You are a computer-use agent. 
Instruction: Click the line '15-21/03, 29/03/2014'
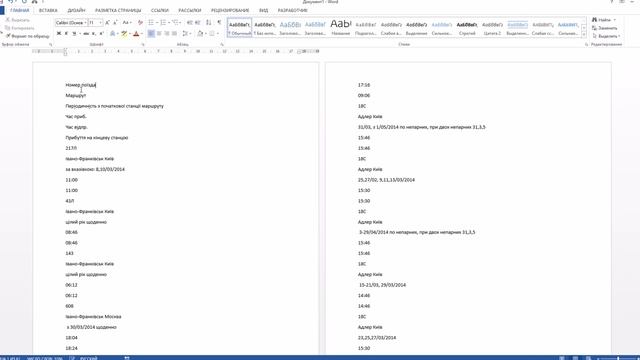pos(382,285)
